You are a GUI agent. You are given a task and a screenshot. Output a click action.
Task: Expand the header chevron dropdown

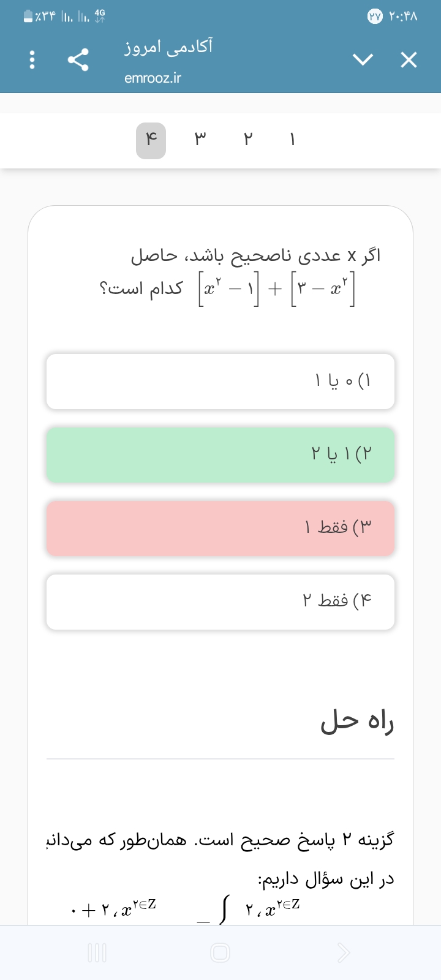tap(363, 59)
